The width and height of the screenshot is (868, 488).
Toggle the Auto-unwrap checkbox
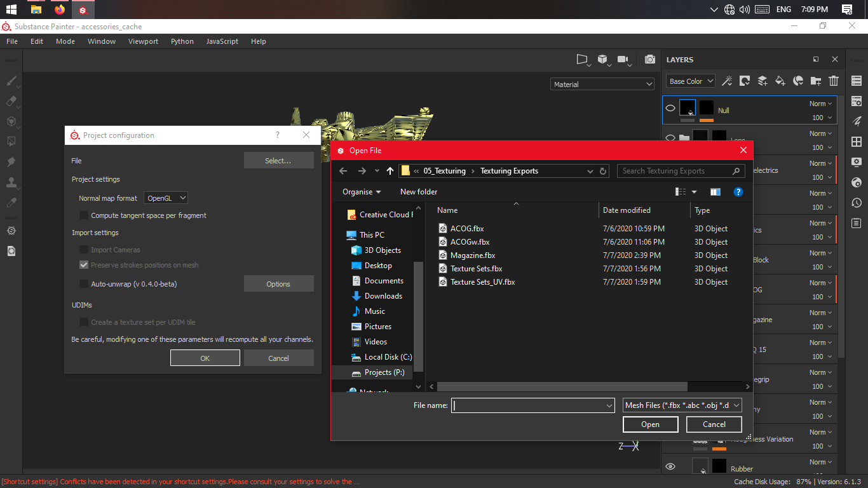point(84,284)
